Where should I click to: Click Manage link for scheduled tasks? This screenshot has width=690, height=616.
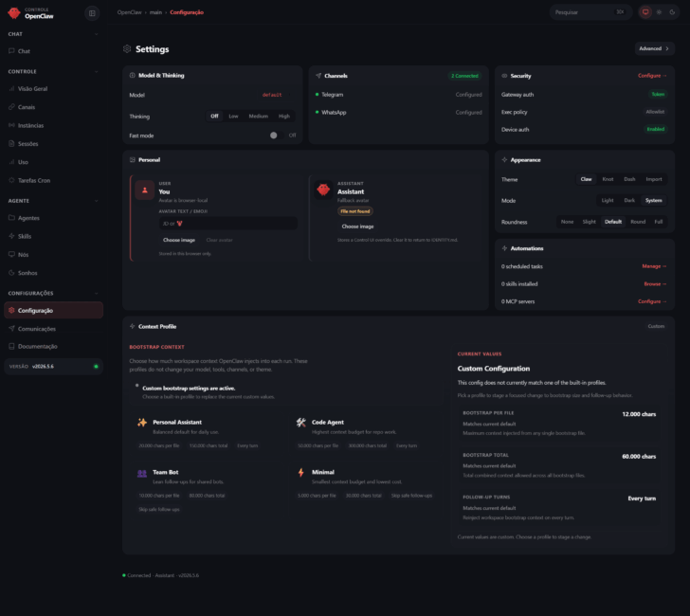(654, 266)
